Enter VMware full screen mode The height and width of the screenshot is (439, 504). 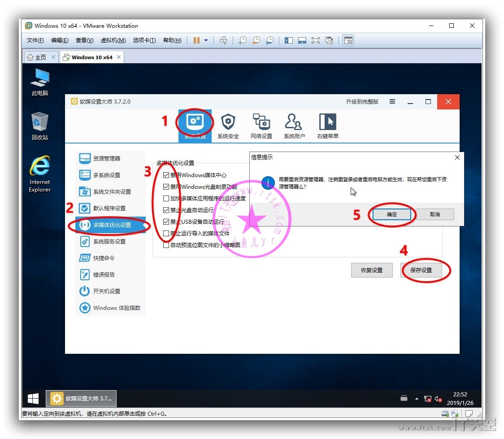coord(316,40)
